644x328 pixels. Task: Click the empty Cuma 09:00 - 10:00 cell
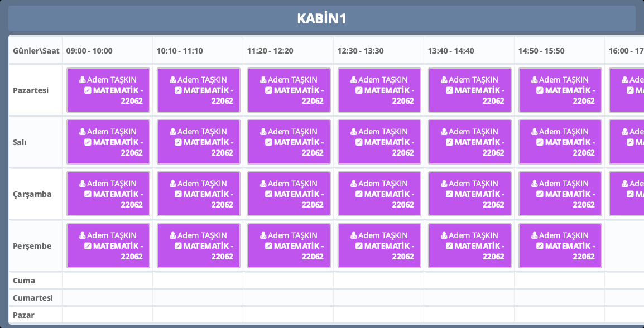click(107, 281)
